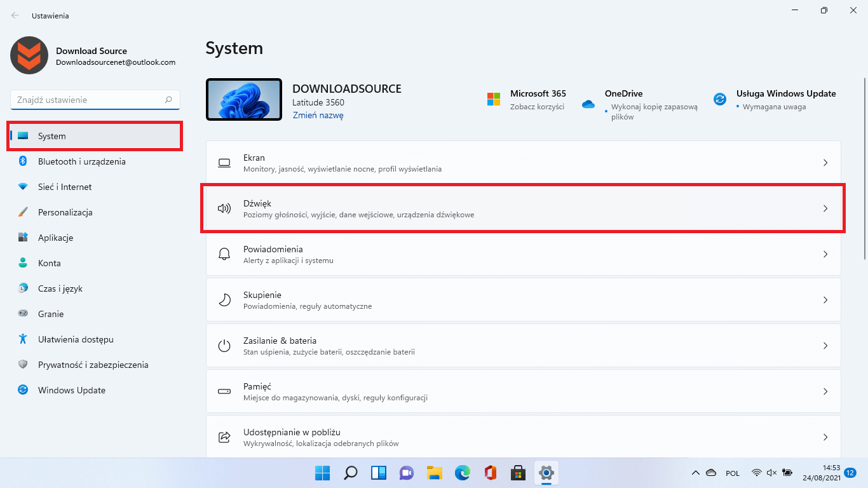
Task: Click the POL language indicator
Action: 733,473
